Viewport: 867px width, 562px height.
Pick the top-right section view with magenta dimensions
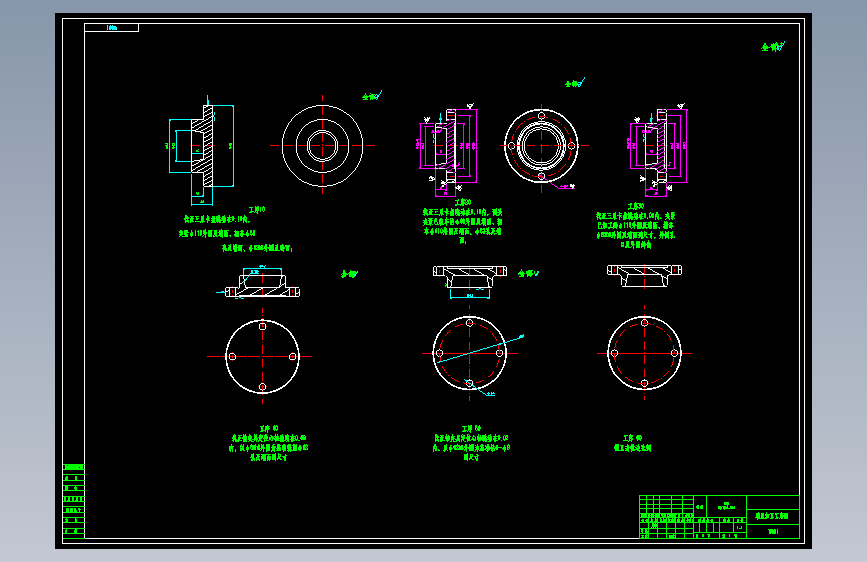pyautogui.click(x=659, y=150)
